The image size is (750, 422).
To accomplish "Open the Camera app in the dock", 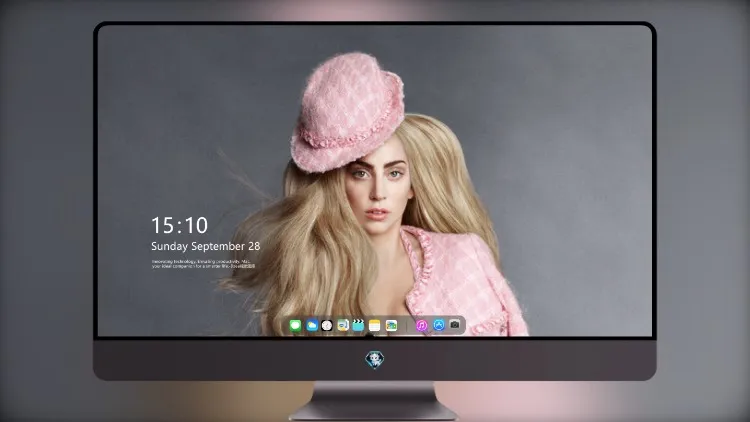I will tap(455, 325).
